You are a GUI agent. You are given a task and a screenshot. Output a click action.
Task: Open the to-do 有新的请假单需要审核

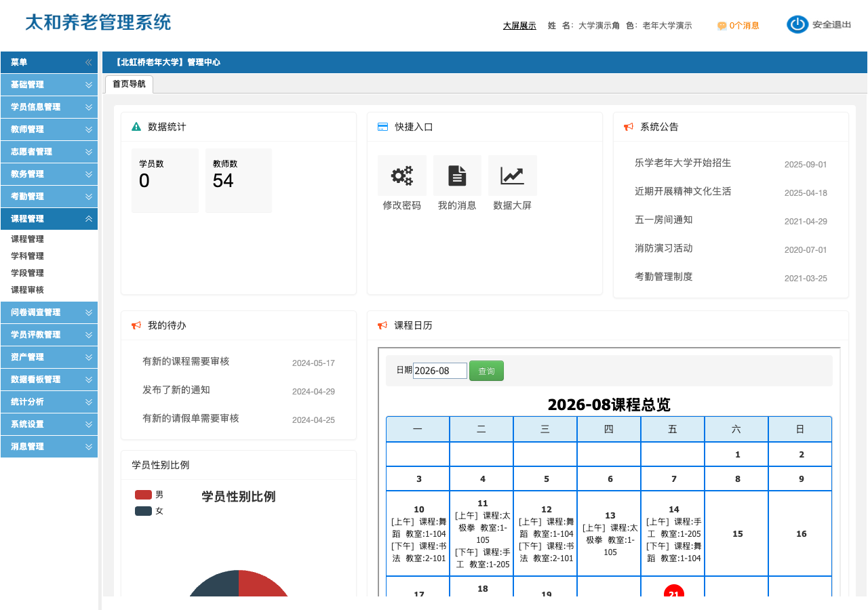pyautogui.click(x=191, y=418)
